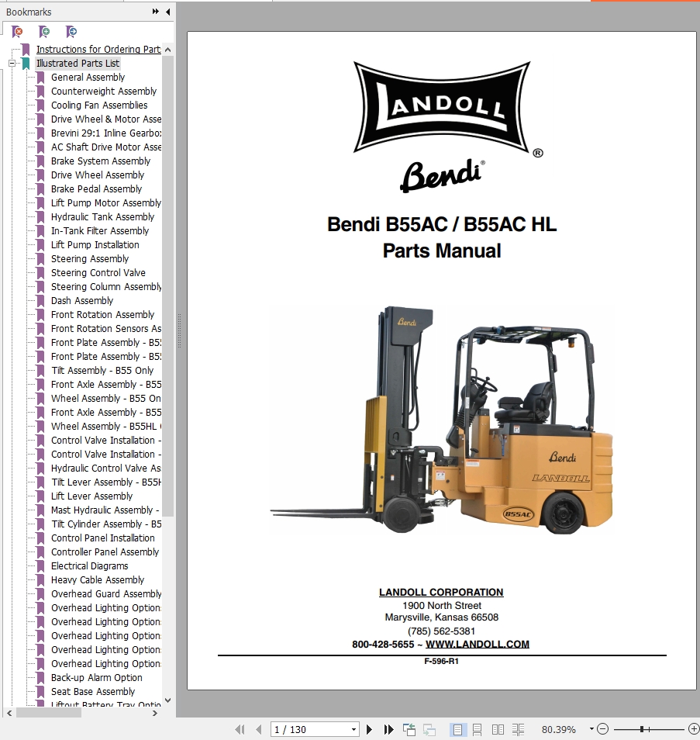Click the delete bookmark icon
Viewport: 700px width, 740px height.
coord(18,32)
